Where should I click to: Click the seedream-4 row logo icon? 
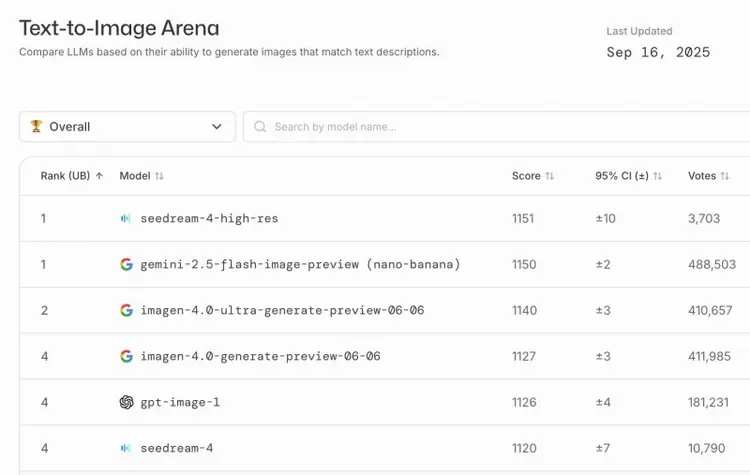coord(126,449)
